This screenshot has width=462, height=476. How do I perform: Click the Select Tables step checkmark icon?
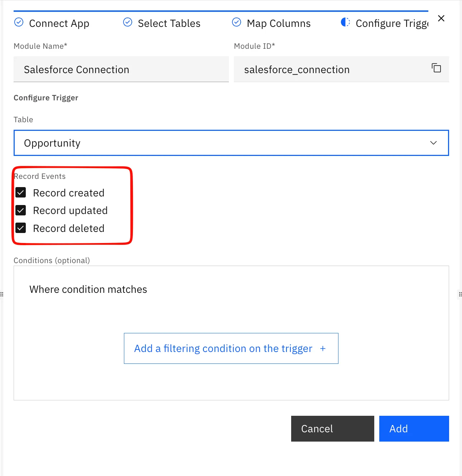click(x=127, y=22)
